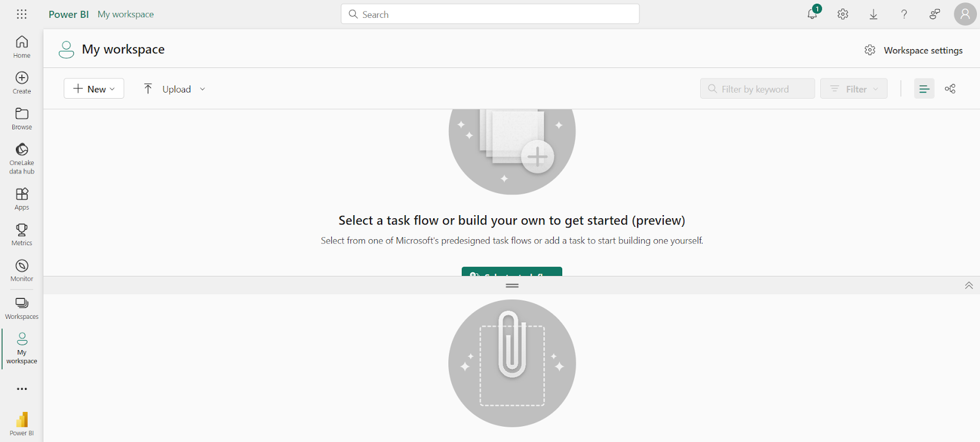This screenshot has width=980, height=442.
Task: Open the Power BI experience switcher
Action: point(21,424)
